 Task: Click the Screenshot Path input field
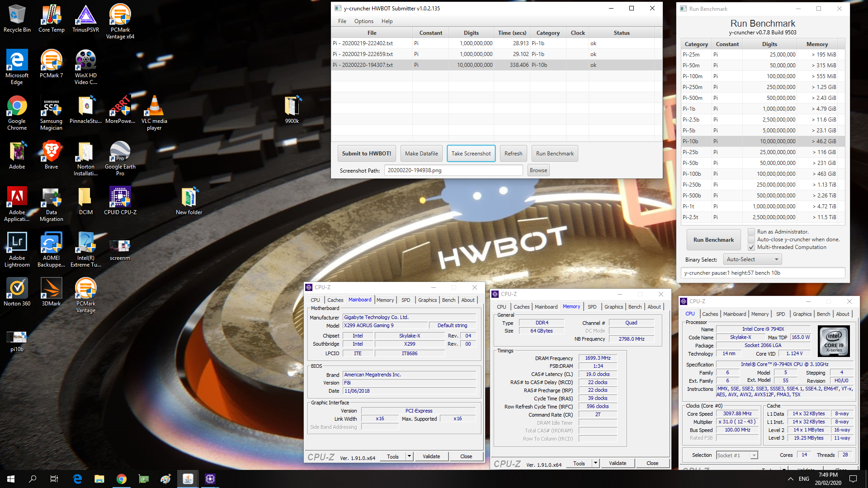click(453, 170)
